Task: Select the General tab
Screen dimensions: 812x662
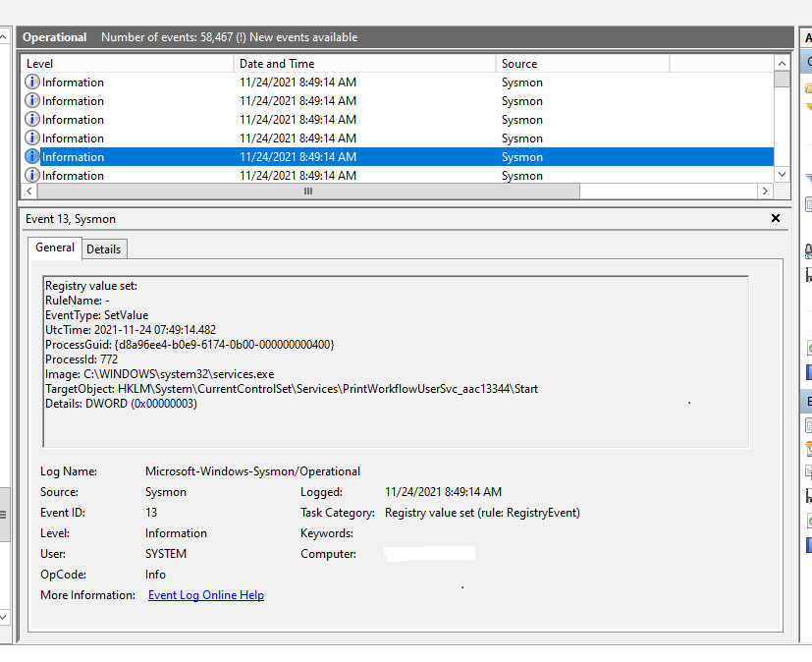Action: click(55, 248)
